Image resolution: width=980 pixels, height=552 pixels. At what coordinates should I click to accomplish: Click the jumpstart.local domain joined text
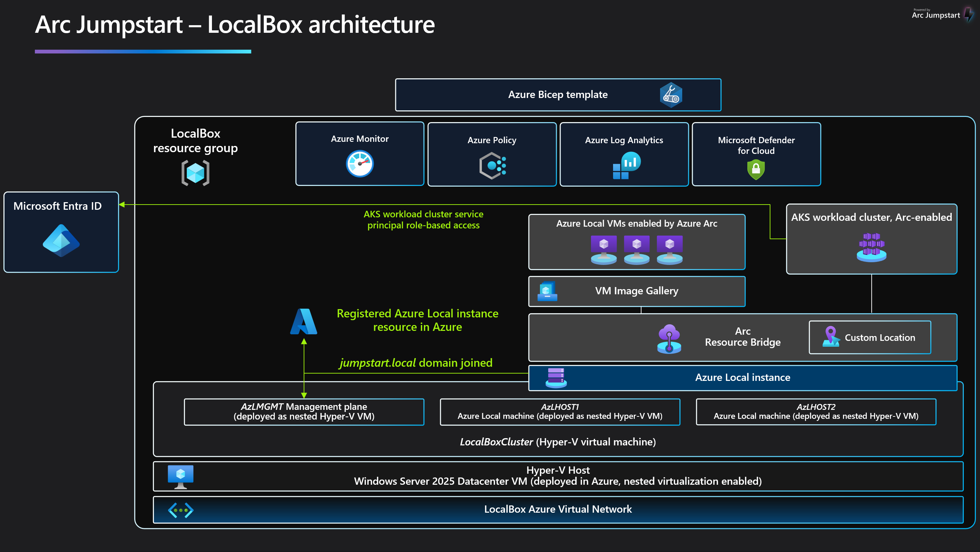[416, 363]
